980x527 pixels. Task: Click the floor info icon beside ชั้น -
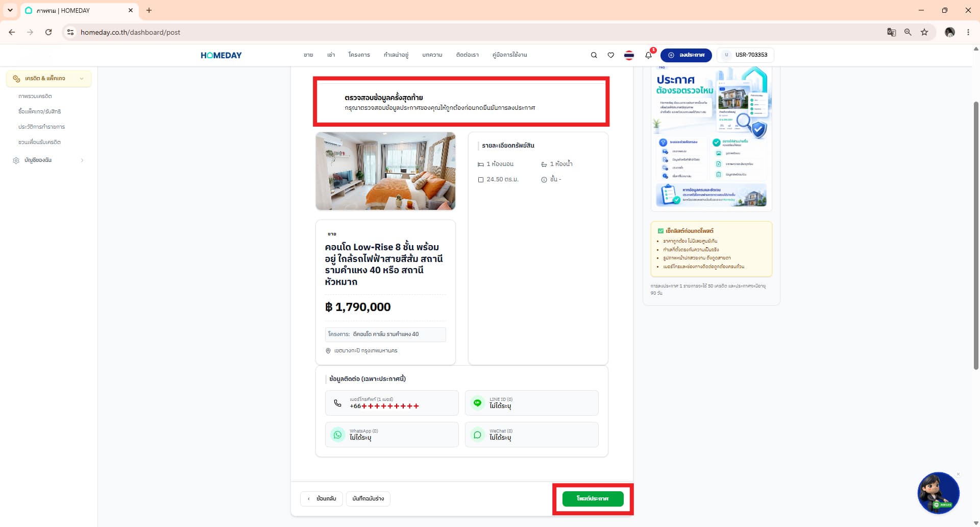point(544,180)
